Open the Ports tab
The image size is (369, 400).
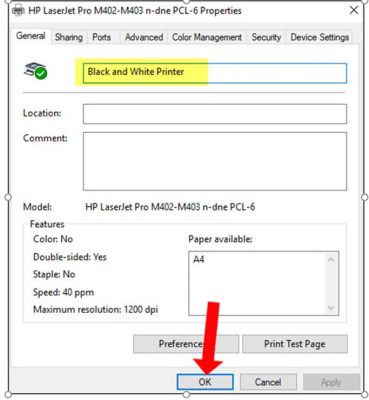point(101,37)
